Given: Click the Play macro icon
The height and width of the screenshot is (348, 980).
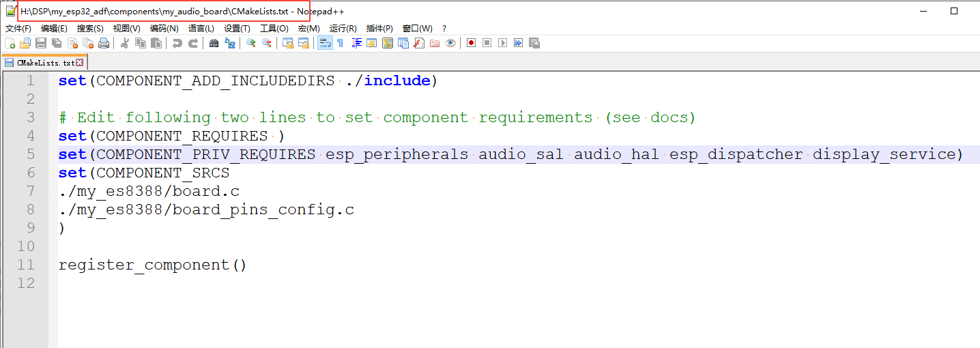Looking at the screenshot, I should (x=503, y=43).
